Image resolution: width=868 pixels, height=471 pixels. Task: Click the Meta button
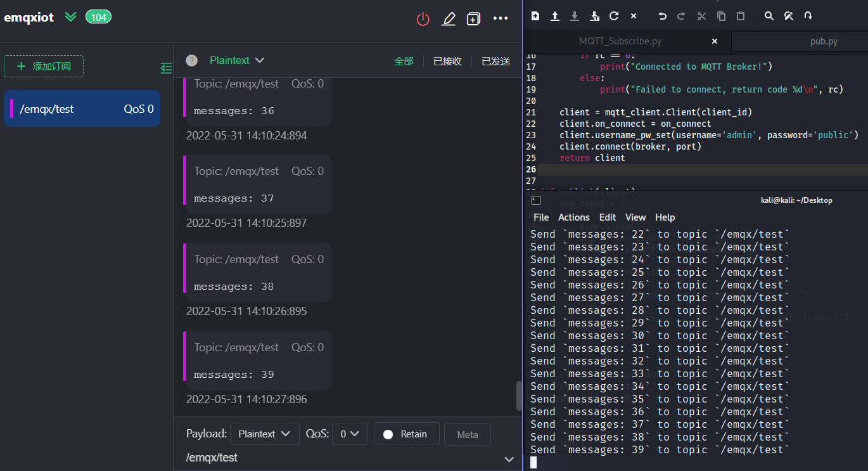[x=468, y=434]
